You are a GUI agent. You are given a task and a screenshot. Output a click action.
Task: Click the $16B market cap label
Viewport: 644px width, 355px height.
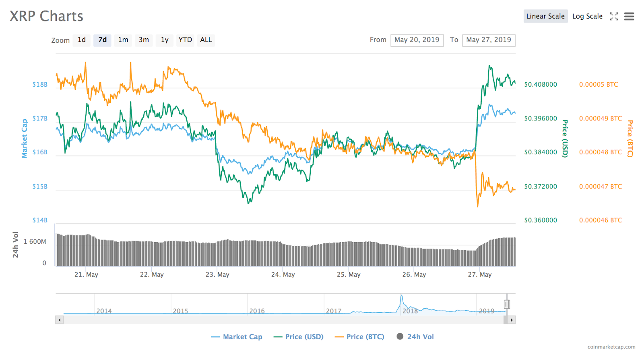pos(40,152)
